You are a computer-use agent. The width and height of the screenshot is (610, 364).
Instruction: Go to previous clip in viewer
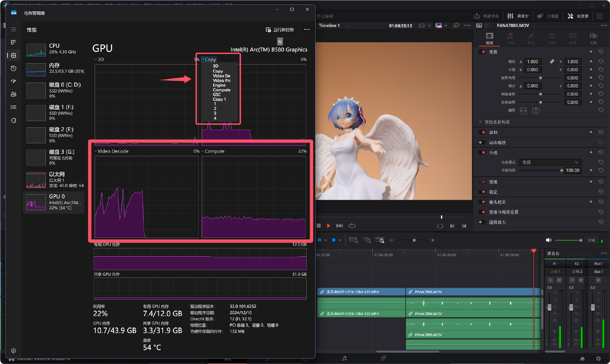tap(464, 226)
